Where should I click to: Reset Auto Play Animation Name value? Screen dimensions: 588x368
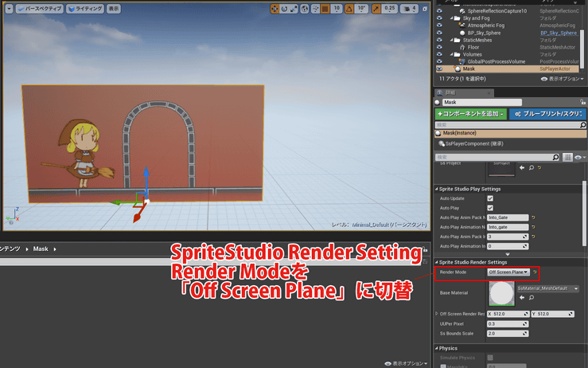(533, 227)
